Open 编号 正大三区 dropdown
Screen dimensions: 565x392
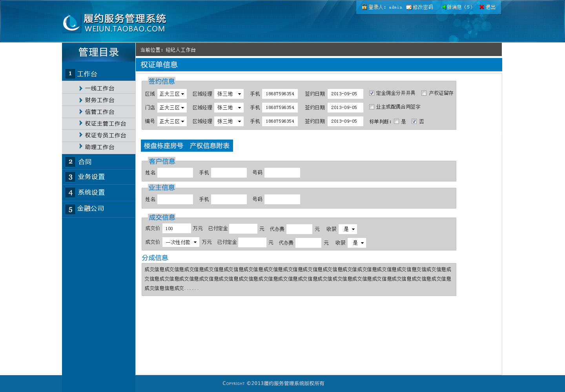point(172,122)
